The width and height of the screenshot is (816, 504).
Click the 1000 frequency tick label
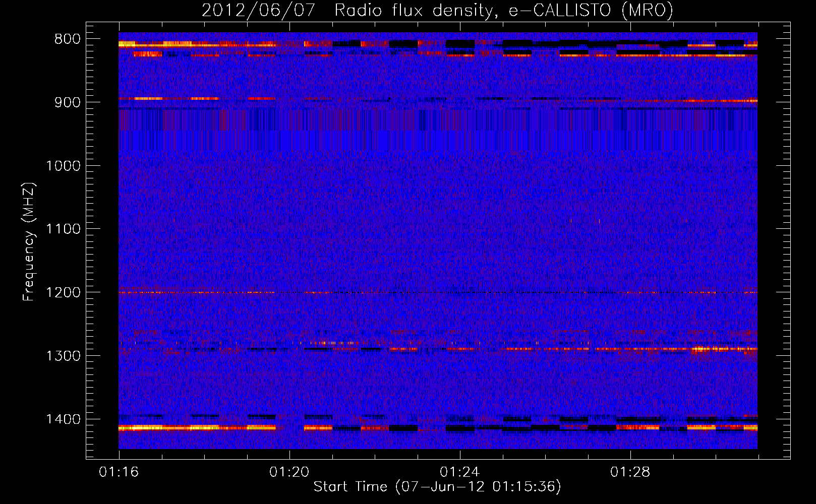click(x=63, y=166)
